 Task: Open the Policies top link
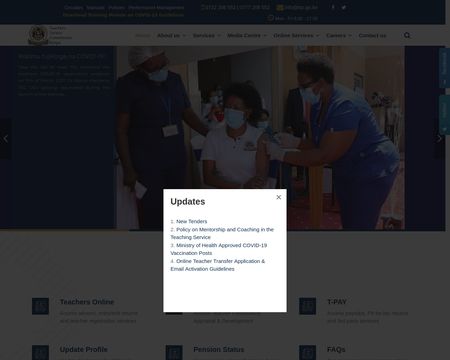click(116, 7)
